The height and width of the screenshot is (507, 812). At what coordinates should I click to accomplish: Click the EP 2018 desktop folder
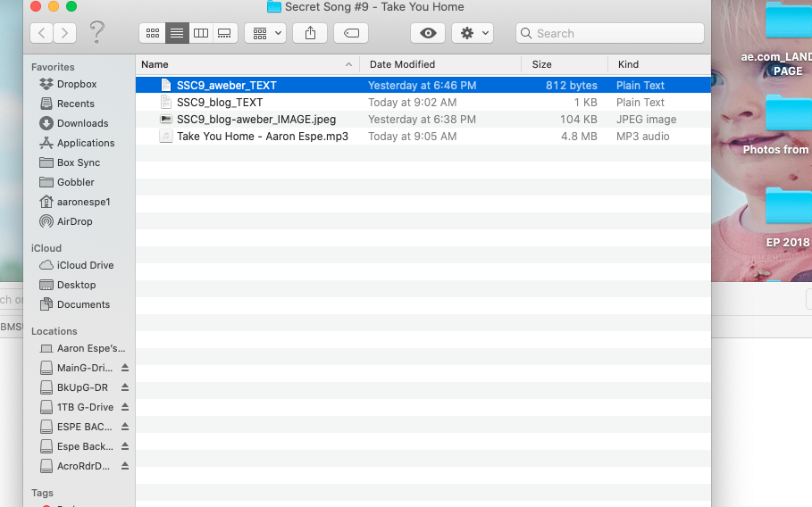[788, 207]
